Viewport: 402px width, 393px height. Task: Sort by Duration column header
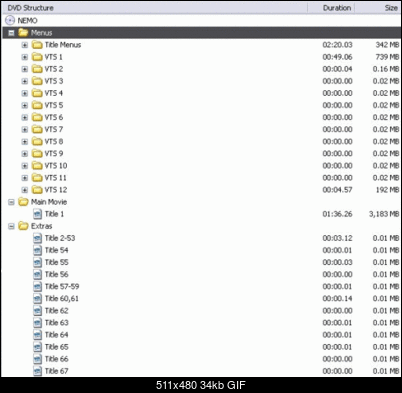331,8
